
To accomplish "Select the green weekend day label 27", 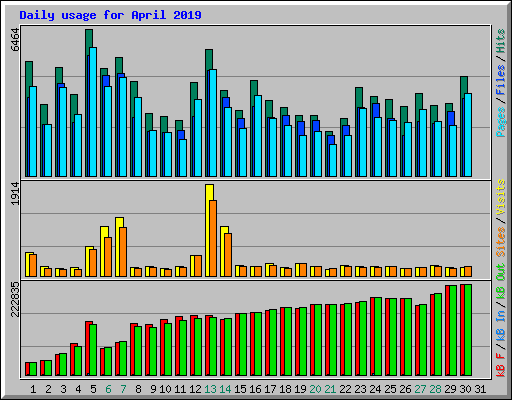I will 420,389.
